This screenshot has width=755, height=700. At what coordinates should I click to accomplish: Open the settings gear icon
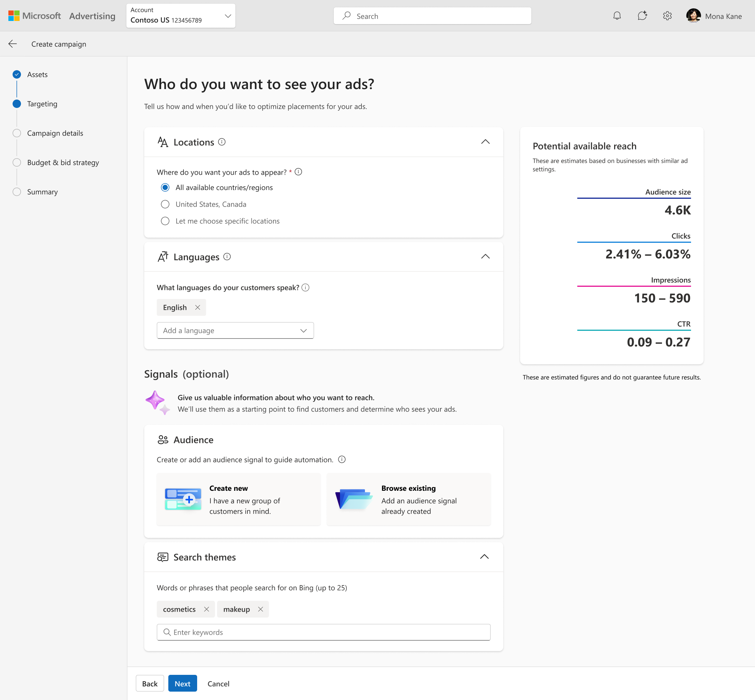668,16
